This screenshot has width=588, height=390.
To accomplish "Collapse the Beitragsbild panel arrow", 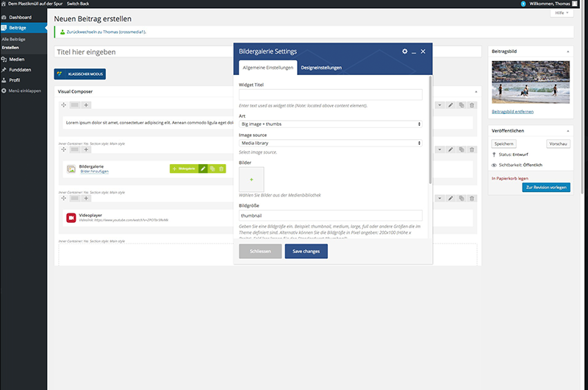I will pos(567,52).
